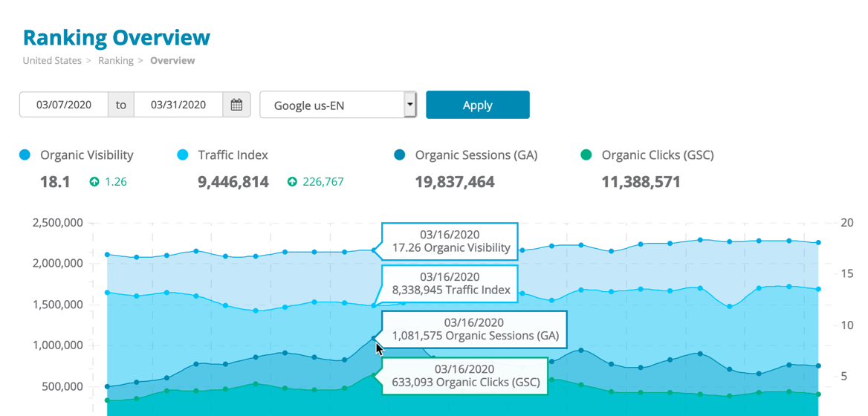Click the green up arrow beside 226,767

click(292, 181)
